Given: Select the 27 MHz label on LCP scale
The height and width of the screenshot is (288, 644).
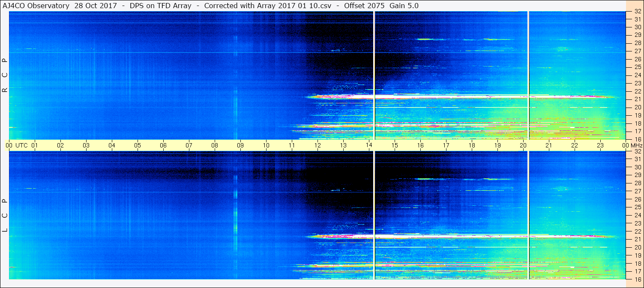Looking at the screenshot, I should (638, 191).
